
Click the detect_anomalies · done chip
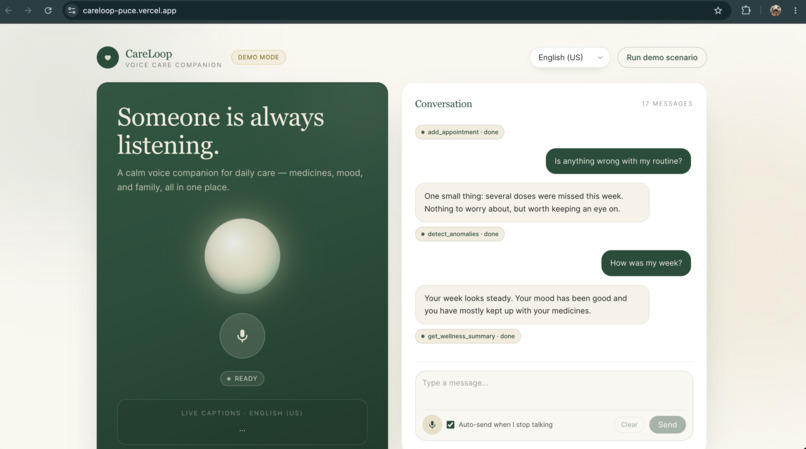460,234
